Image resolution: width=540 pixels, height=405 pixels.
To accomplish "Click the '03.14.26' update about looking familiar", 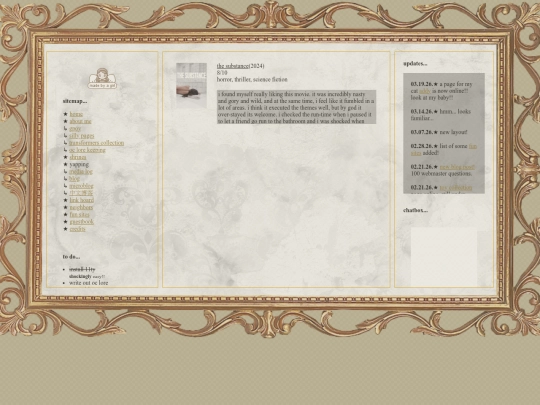I will coord(440,115).
